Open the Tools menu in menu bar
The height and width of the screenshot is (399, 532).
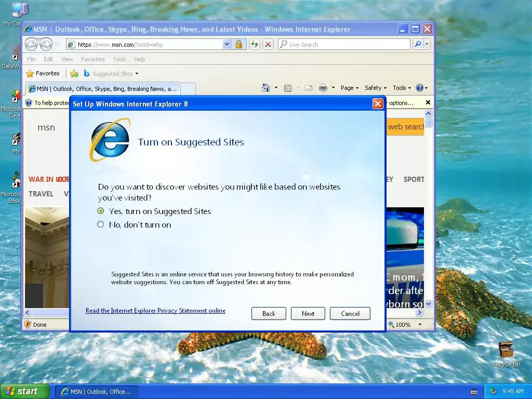pos(119,59)
